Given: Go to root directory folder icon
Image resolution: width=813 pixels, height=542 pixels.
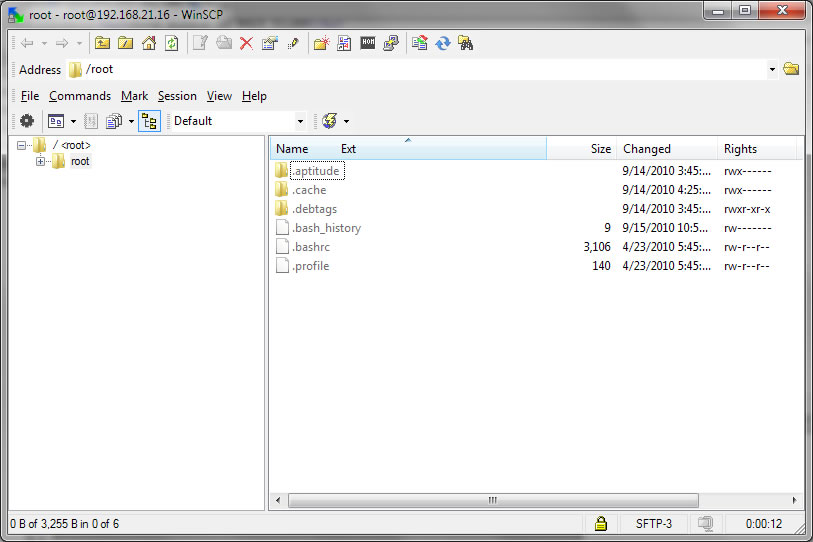Looking at the screenshot, I should [125, 43].
